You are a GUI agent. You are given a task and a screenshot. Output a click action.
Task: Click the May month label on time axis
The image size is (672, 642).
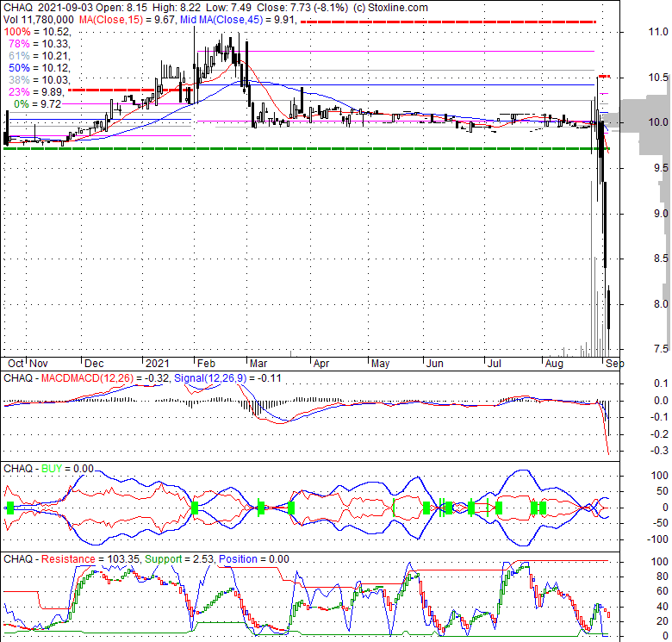click(x=381, y=364)
